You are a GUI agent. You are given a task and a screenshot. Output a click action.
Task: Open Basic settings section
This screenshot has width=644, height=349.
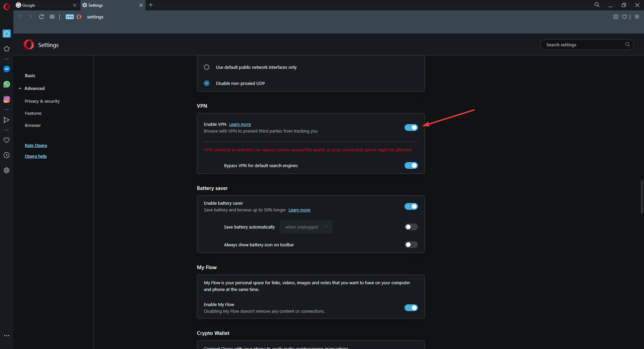(30, 76)
